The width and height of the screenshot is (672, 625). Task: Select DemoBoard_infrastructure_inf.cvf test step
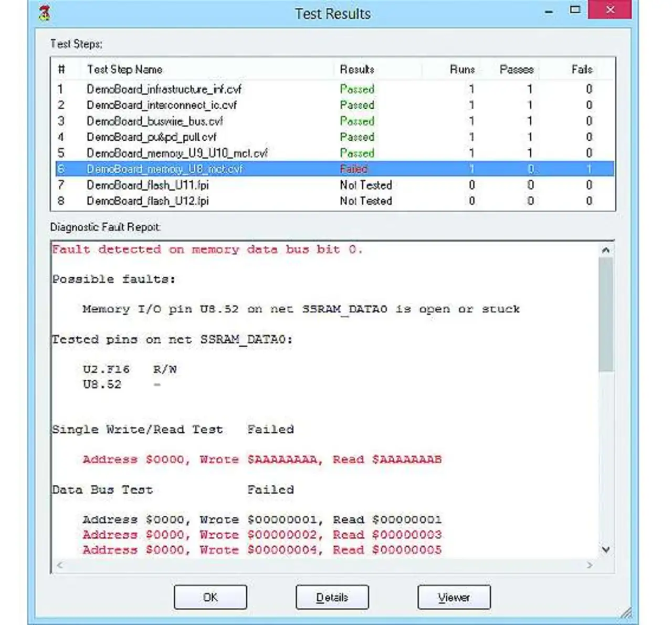[164, 89]
